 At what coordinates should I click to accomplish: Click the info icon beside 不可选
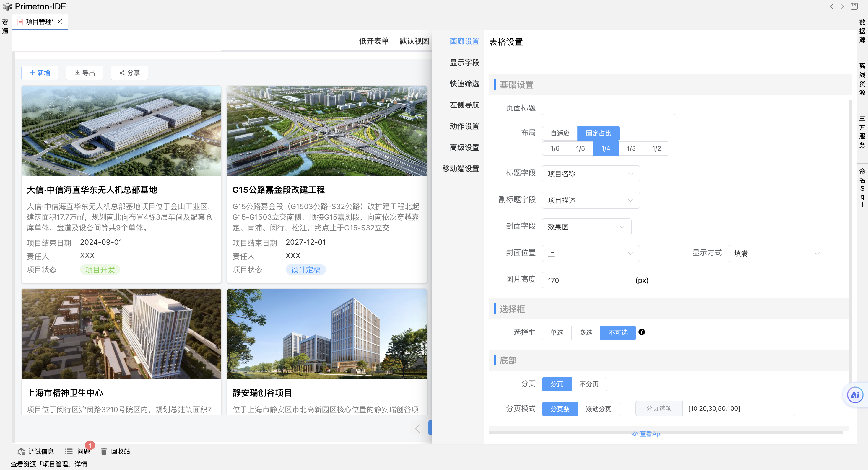click(642, 332)
